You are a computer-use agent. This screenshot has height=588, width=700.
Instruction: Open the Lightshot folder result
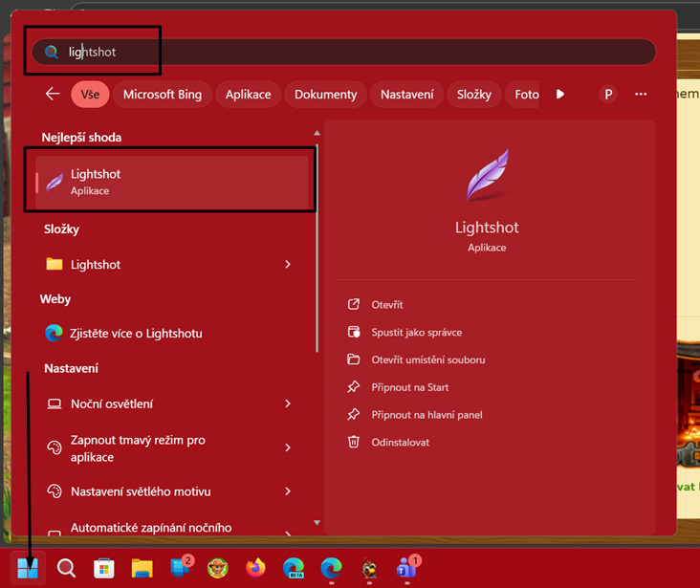[x=172, y=264]
